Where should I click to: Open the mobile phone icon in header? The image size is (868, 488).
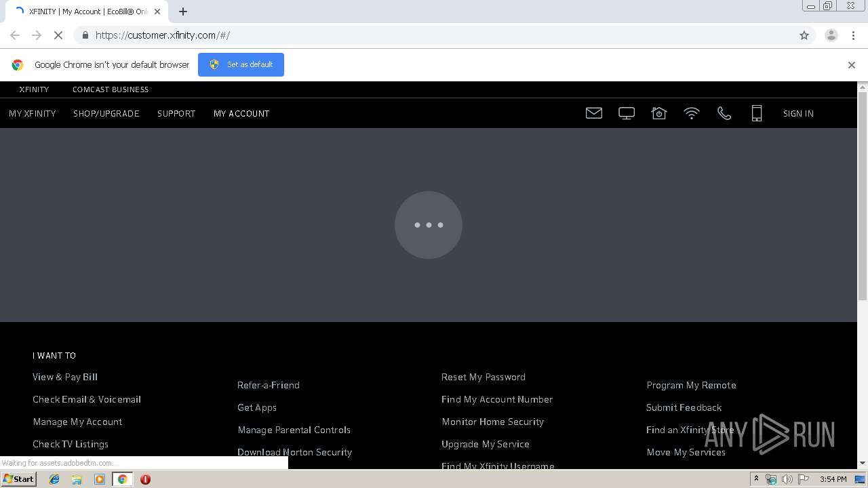[757, 113]
